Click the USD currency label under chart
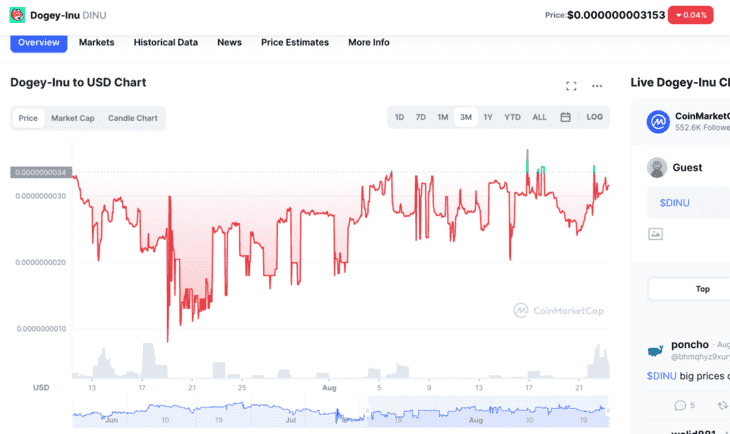The height and width of the screenshot is (434, 730). coord(41,388)
